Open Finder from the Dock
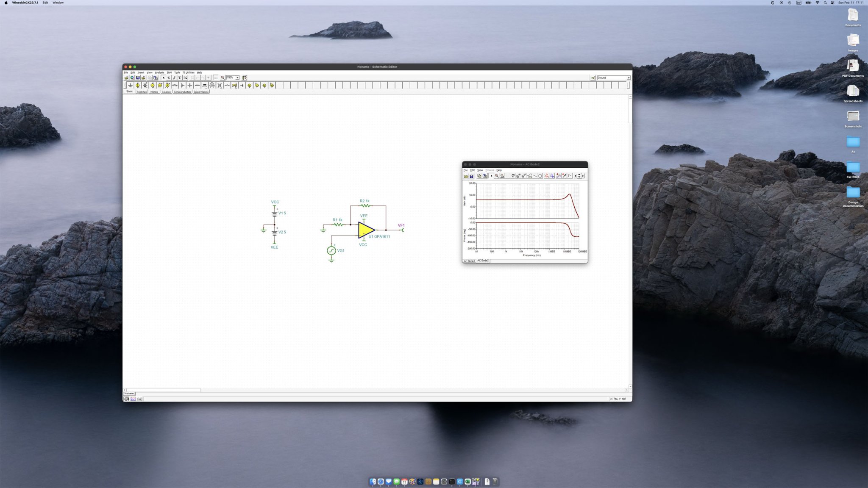The height and width of the screenshot is (488, 868). 373,482
